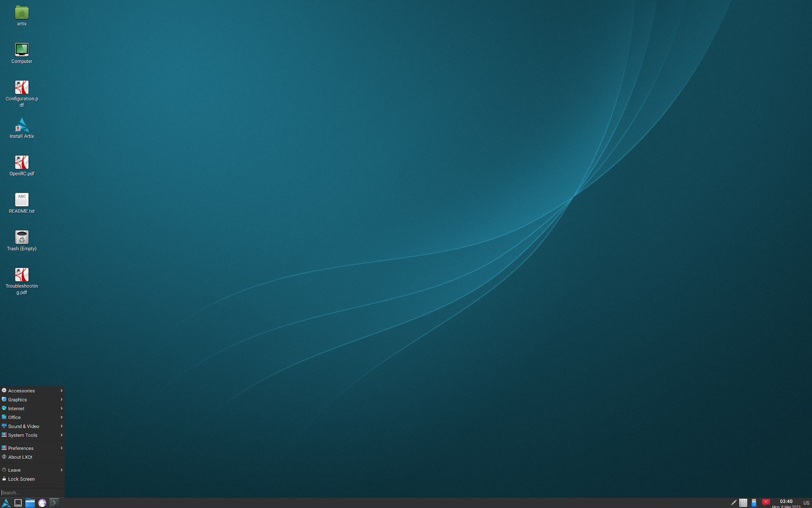
Task: Open QTerminal from the taskbar
Action: point(54,503)
